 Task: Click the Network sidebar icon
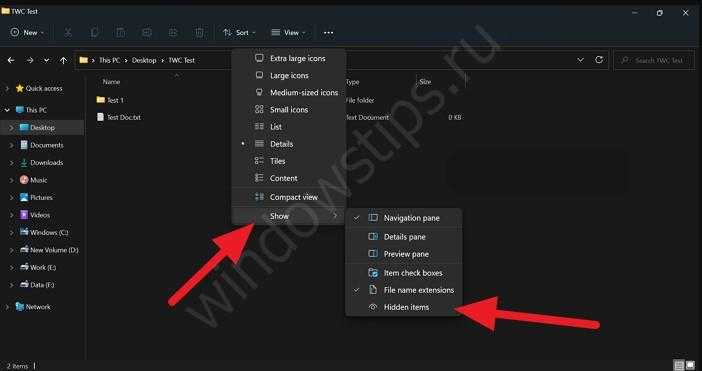point(20,307)
